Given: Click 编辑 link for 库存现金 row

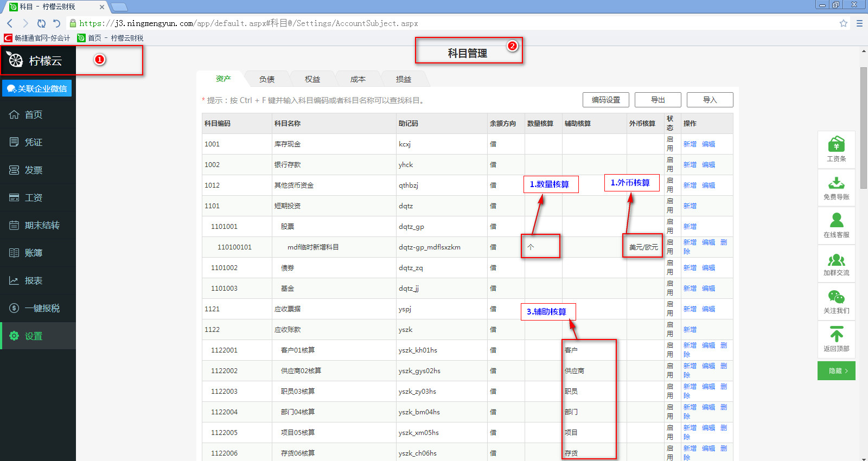Looking at the screenshot, I should point(709,144).
